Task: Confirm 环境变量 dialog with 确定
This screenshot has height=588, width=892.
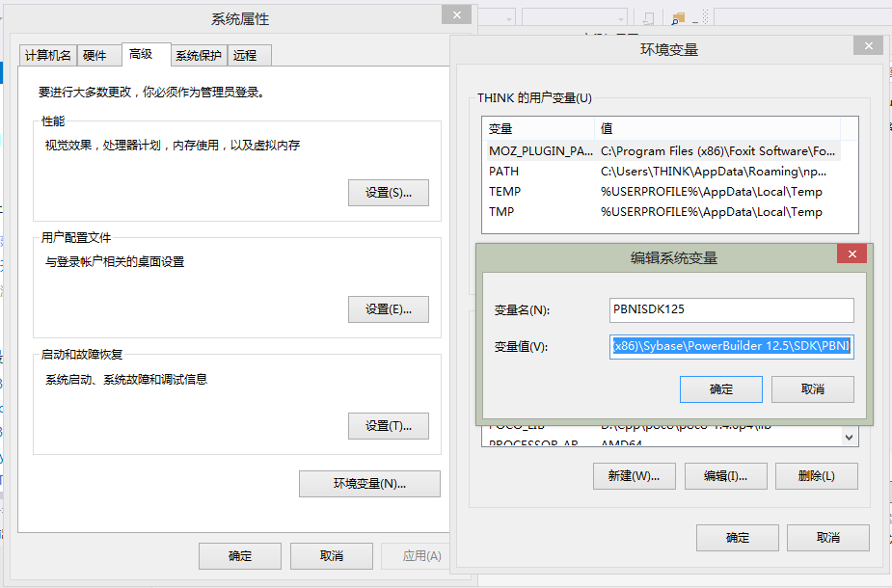Action: point(738,537)
